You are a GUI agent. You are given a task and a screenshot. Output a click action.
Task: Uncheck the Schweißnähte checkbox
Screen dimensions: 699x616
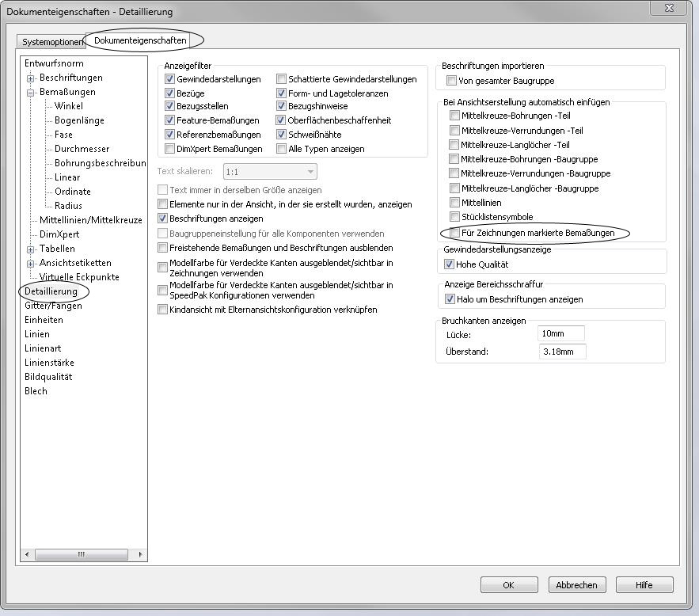(x=281, y=135)
